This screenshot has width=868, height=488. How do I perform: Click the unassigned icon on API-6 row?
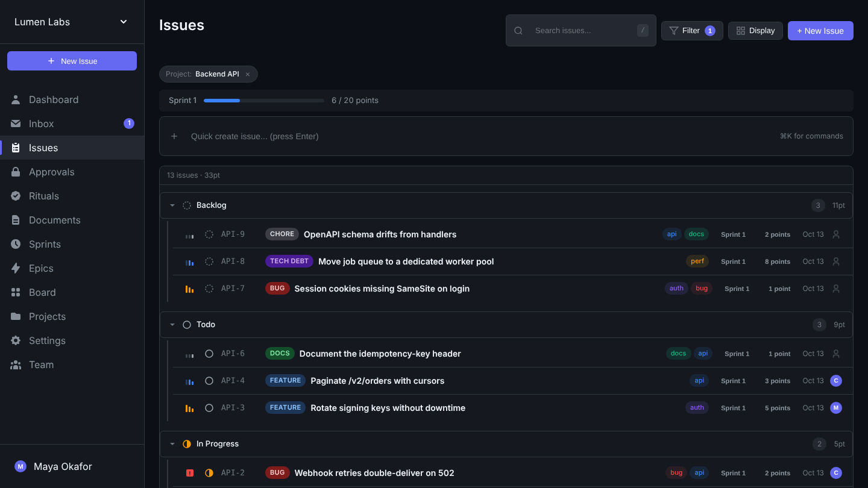(836, 354)
